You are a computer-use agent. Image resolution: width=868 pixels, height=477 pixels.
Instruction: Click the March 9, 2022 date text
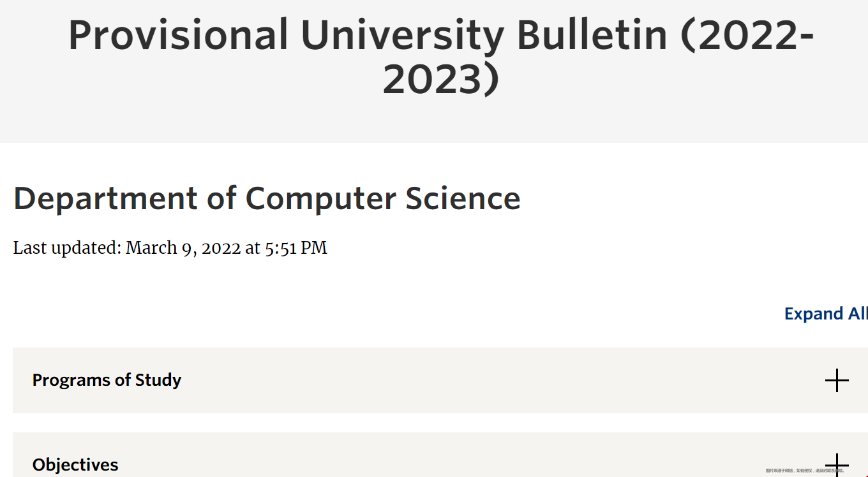(184, 248)
